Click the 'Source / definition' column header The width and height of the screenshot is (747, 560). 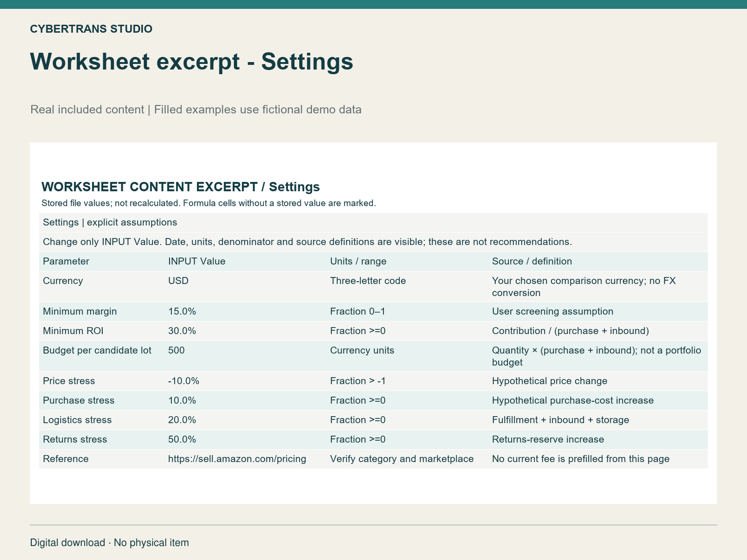coord(532,261)
